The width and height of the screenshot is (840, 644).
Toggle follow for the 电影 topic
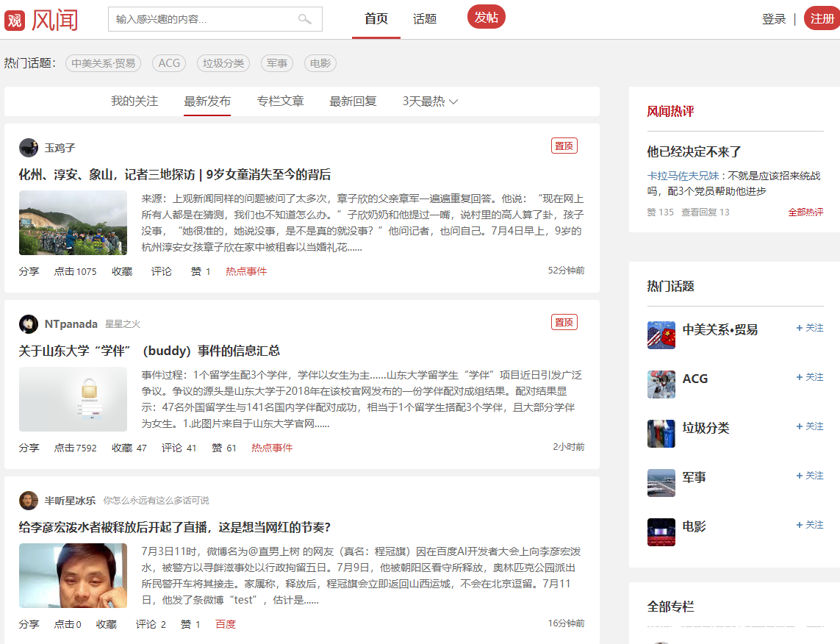(x=810, y=525)
